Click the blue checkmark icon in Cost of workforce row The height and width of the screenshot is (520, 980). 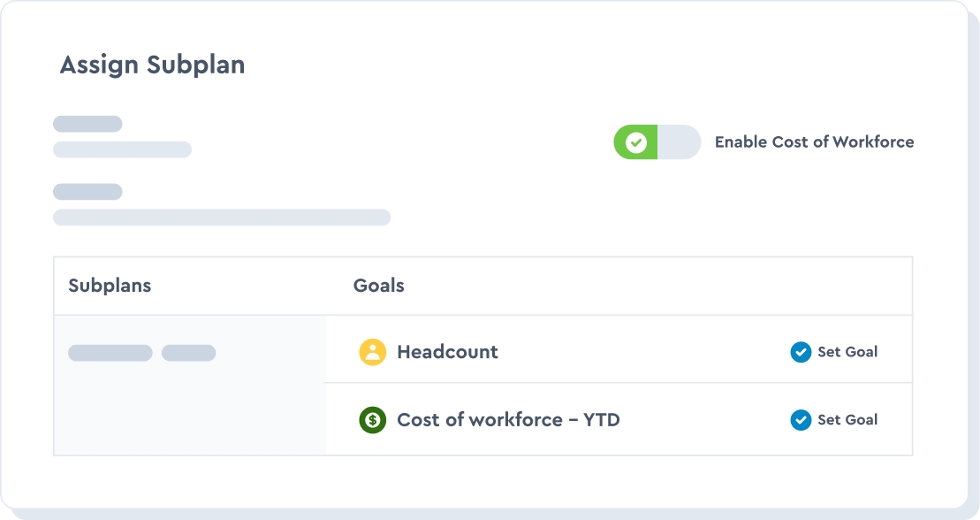click(x=801, y=420)
